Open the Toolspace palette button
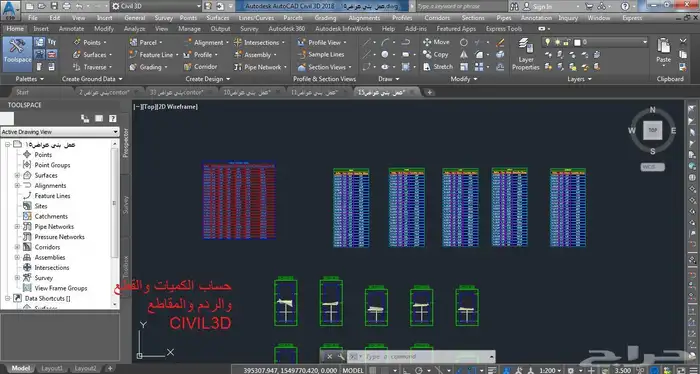The width and height of the screenshot is (700, 374). [17, 54]
